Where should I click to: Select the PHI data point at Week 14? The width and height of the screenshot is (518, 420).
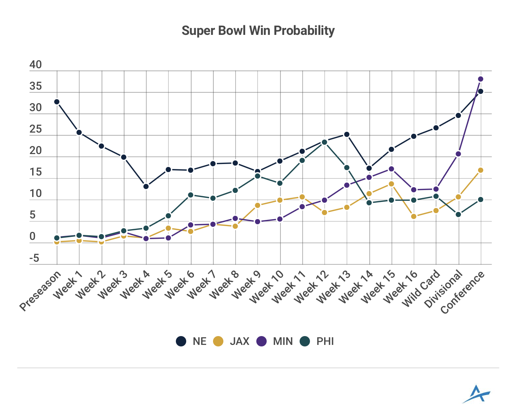(369, 203)
